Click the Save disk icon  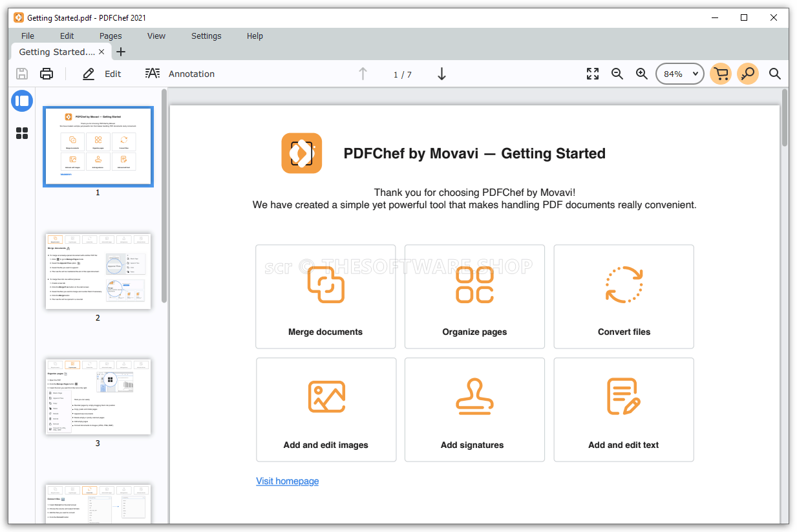click(22, 74)
